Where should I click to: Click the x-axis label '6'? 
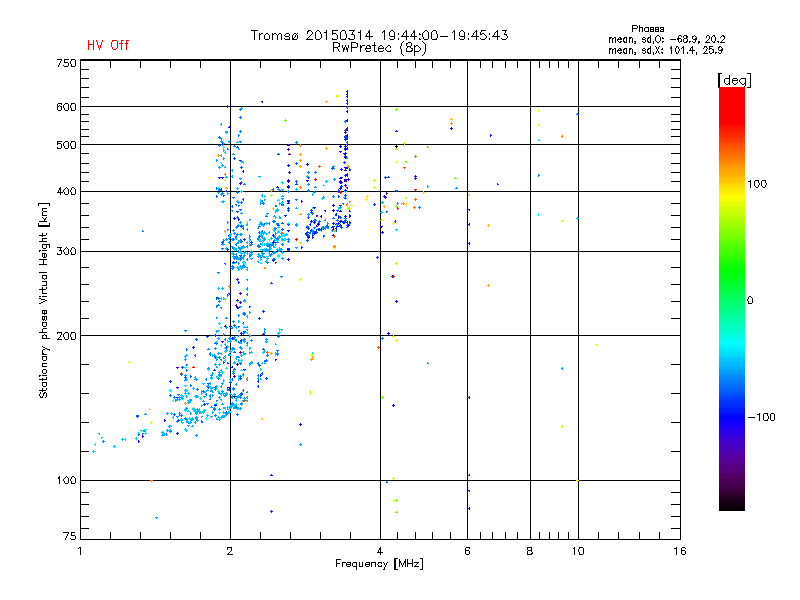coord(467,551)
